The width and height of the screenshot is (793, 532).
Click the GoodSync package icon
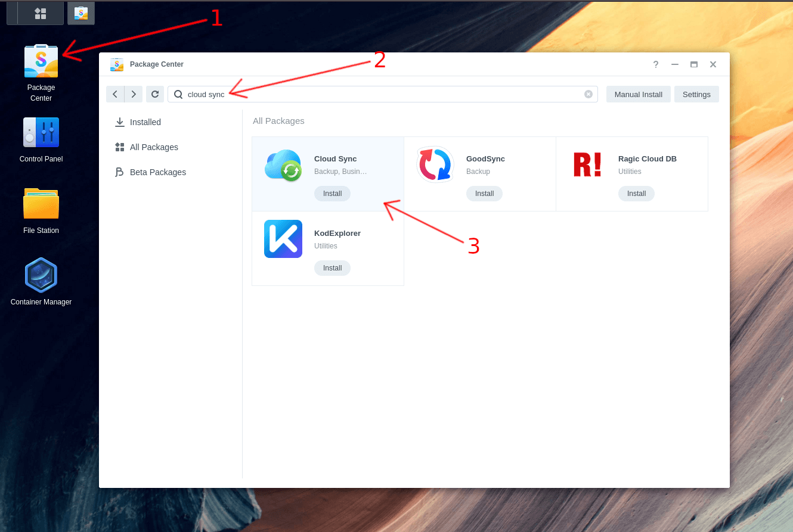(435, 165)
